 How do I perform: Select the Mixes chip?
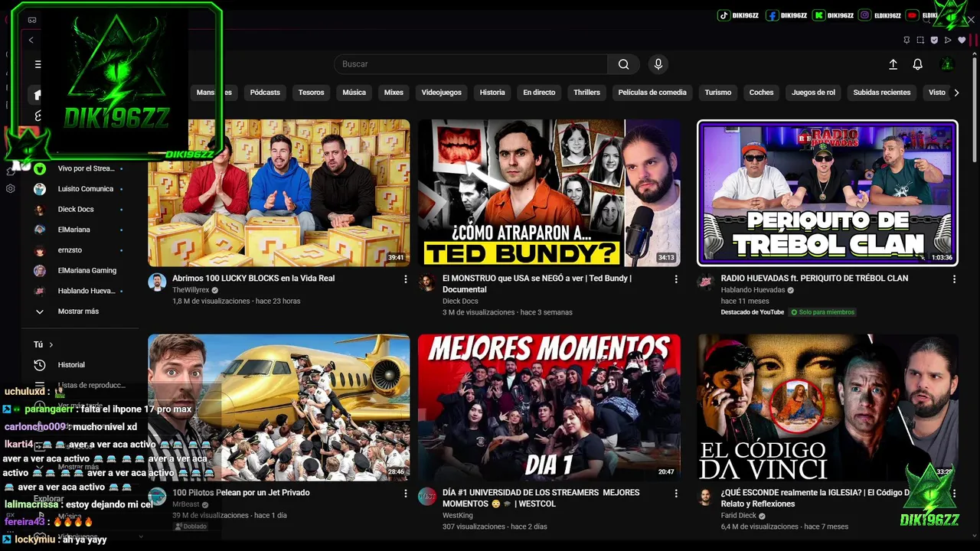394,93
